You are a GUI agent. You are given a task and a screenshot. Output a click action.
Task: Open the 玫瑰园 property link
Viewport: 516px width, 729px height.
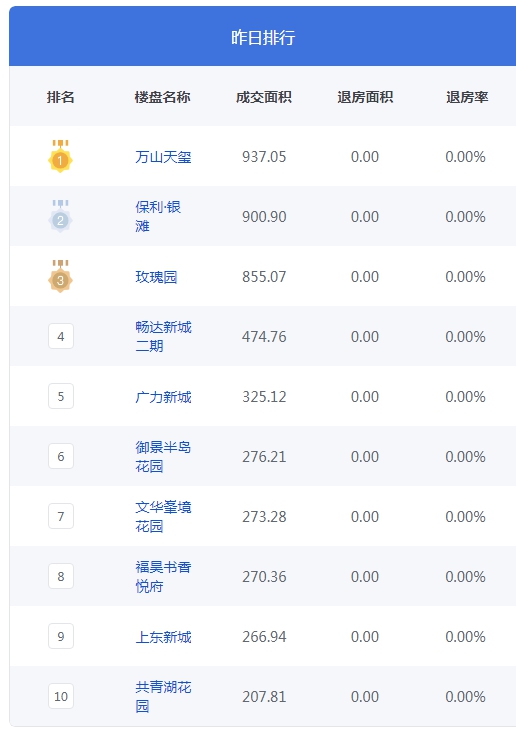pyautogui.click(x=156, y=277)
